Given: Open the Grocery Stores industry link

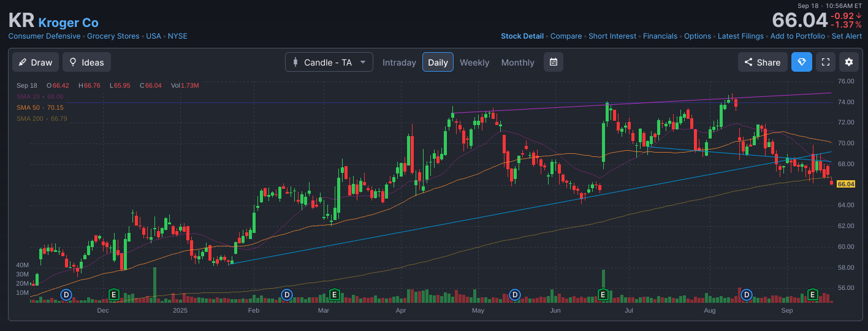Looking at the screenshot, I should tap(113, 36).
